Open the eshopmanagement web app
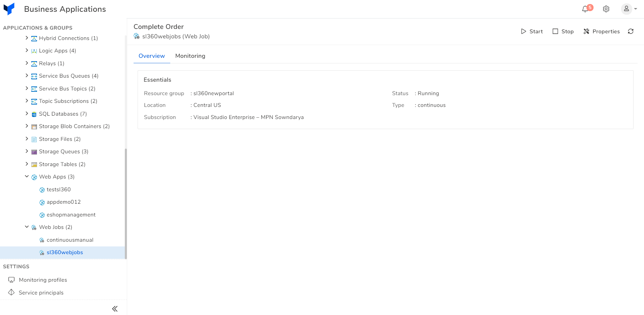The height and width of the screenshot is (315, 644). pos(71,214)
